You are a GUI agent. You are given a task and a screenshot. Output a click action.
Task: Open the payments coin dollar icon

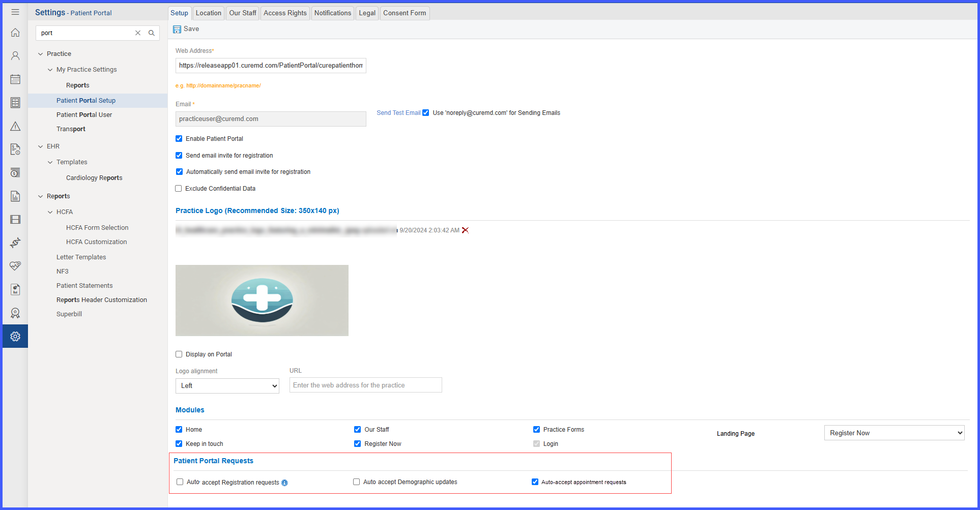[15, 173]
